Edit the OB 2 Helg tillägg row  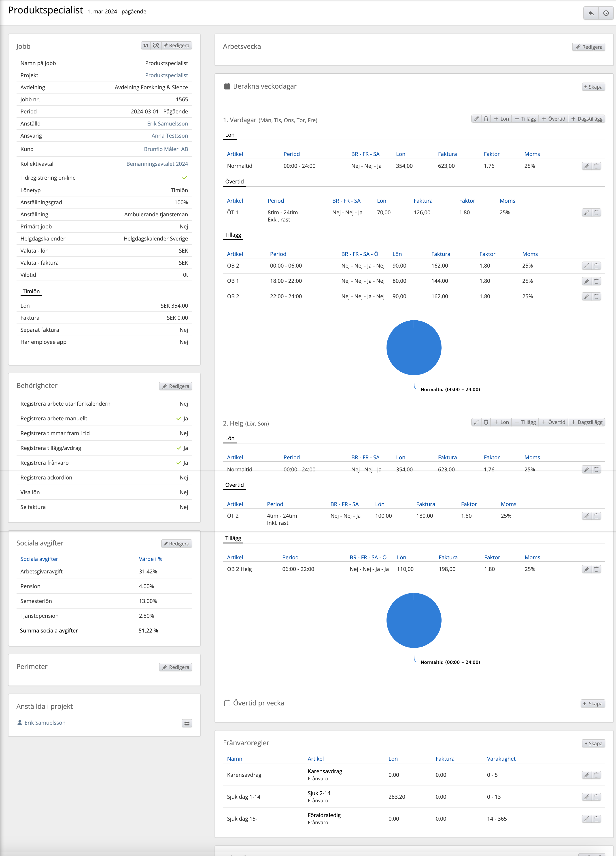[586, 569]
